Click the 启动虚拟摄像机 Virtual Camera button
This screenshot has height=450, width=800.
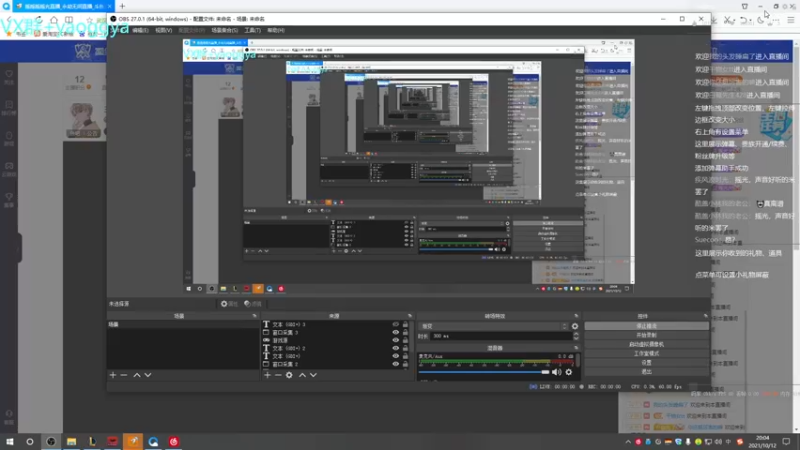pos(646,344)
